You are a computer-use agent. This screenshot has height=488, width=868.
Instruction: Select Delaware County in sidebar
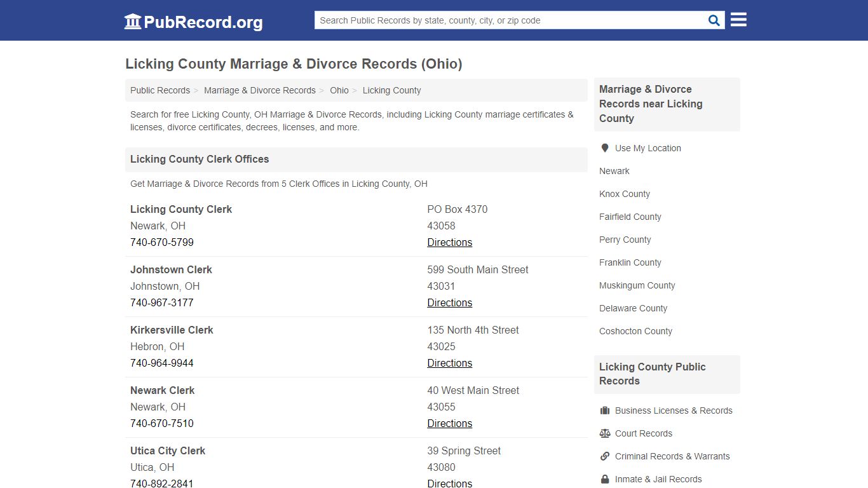pos(634,308)
